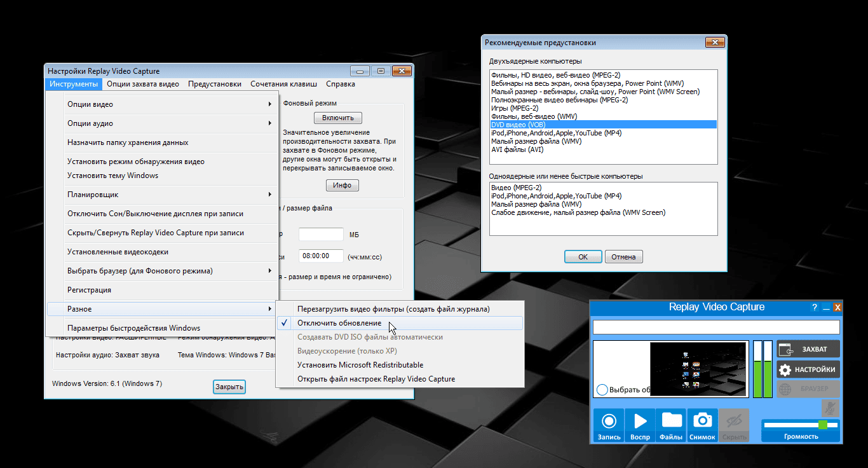Image resolution: width=868 pixels, height=468 pixels.
Task: Choose Отключить Сон/Выключение дисплея при записи
Action: [162, 214]
